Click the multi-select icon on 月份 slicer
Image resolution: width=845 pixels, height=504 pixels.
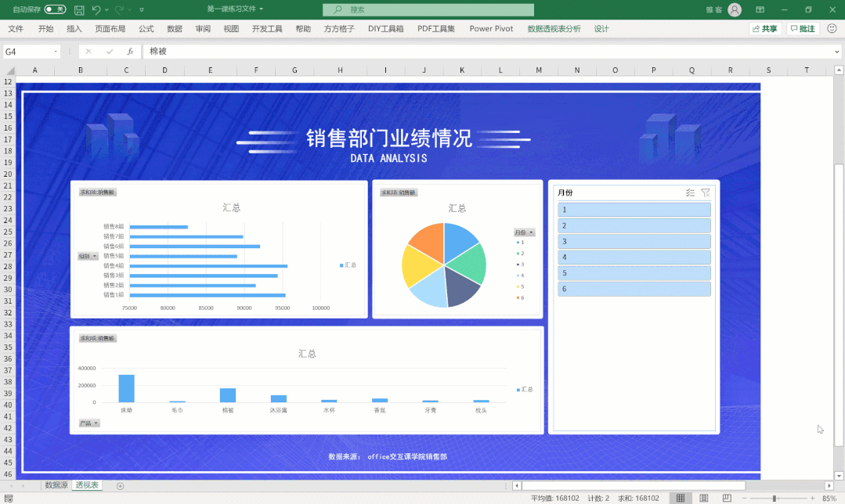point(690,193)
